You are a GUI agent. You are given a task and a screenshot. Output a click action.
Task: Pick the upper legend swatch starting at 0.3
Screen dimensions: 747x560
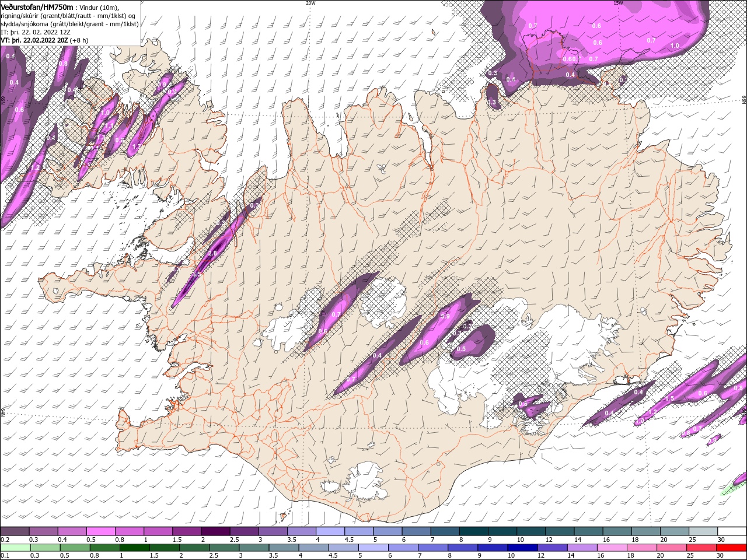coord(43,531)
